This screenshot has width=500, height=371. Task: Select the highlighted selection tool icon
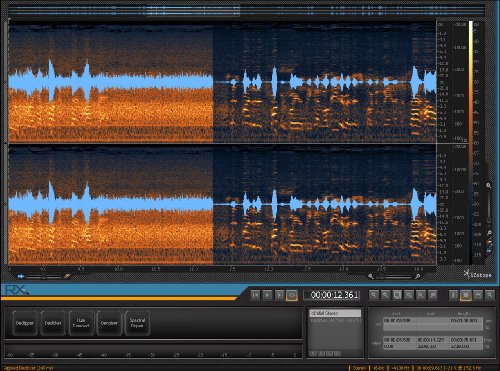[466, 295]
